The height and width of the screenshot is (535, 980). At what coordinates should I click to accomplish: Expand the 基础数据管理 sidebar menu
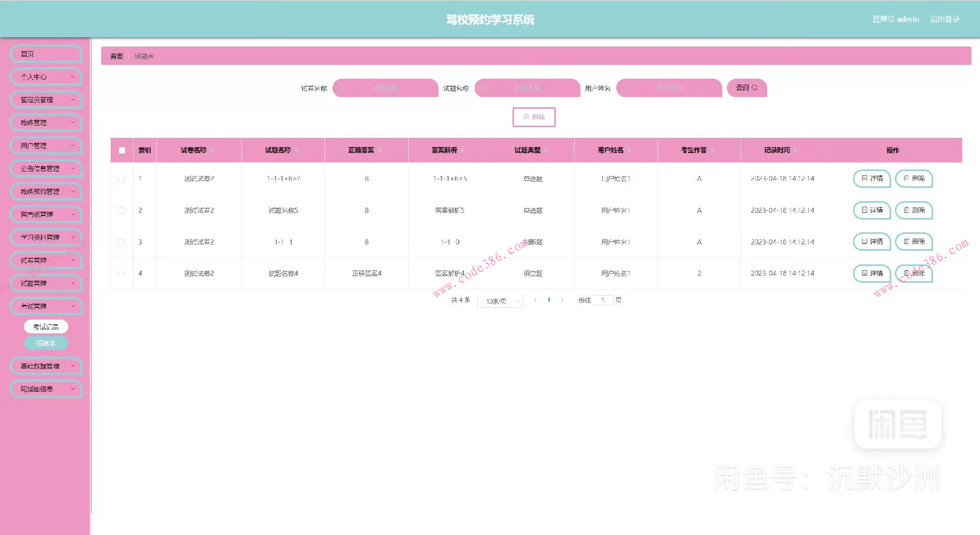click(x=46, y=366)
